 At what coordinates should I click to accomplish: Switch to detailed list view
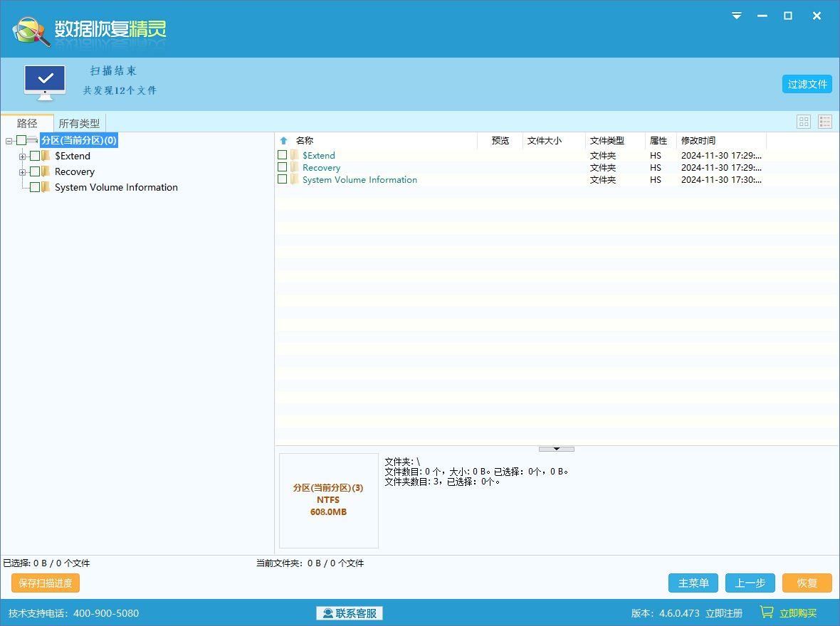[x=825, y=122]
